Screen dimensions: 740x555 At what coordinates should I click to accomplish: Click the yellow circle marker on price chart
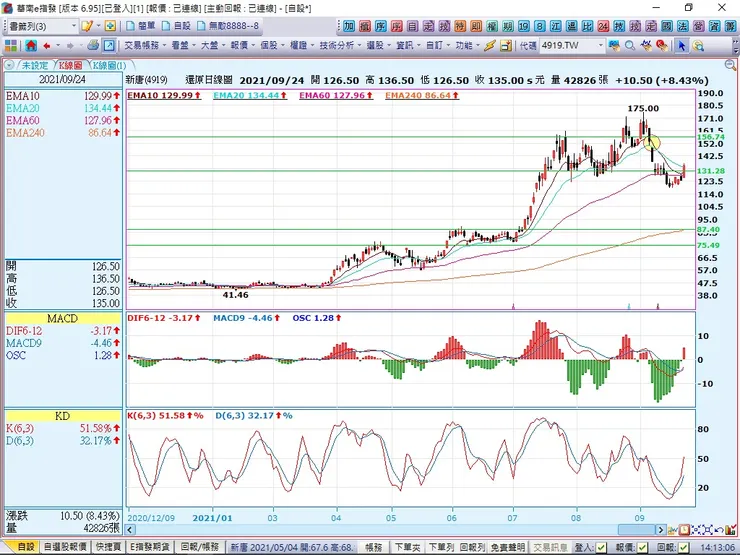point(651,142)
